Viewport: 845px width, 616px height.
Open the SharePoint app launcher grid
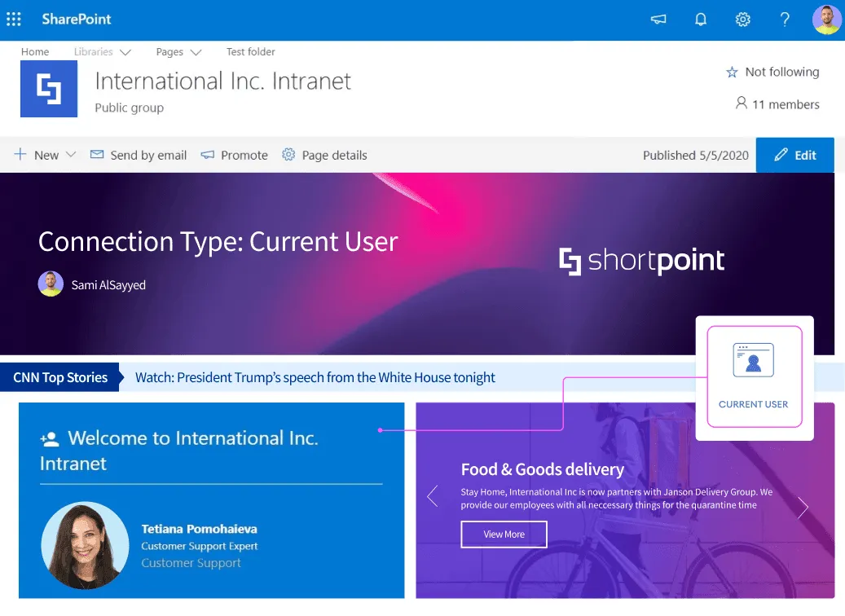(14, 20)
